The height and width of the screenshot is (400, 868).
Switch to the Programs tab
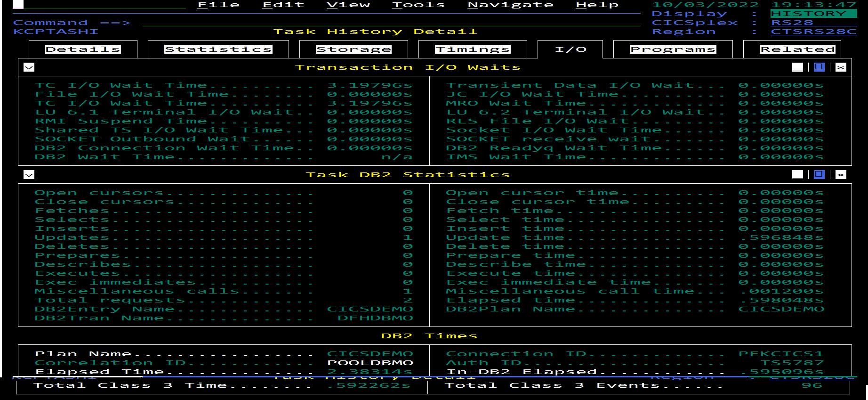tap(673, 49)
